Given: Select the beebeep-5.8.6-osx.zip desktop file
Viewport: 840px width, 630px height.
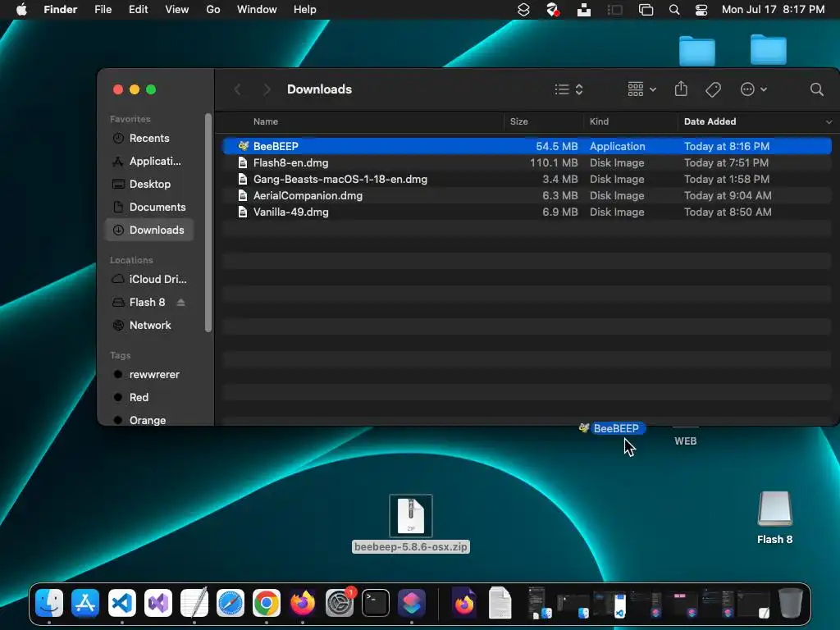Looking at the screenshot, I should coord(411,524).
